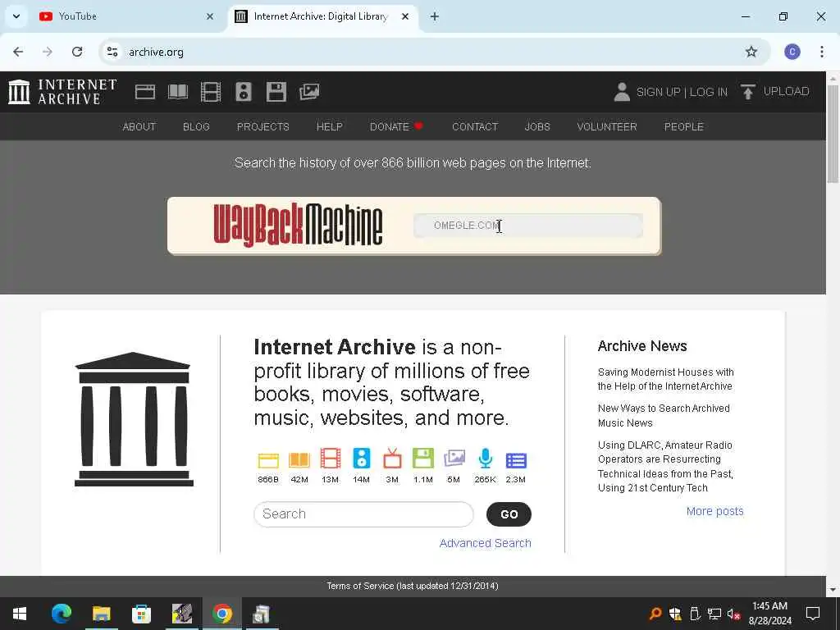Focus the main Search field

[x=363, y=514]
